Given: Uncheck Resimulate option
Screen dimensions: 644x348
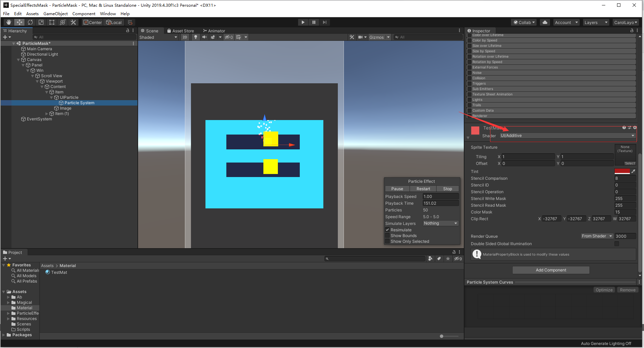Looking at the screenshot, I should click(387, 230).
